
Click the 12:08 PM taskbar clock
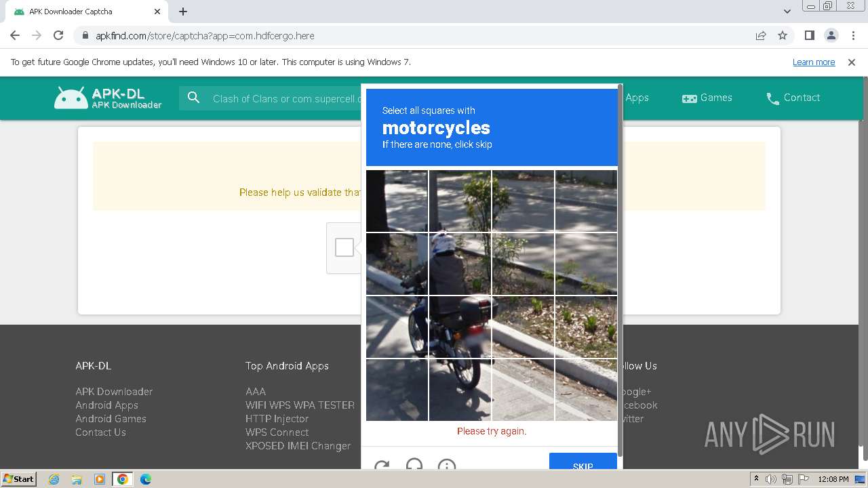click(x=833, y=479)
